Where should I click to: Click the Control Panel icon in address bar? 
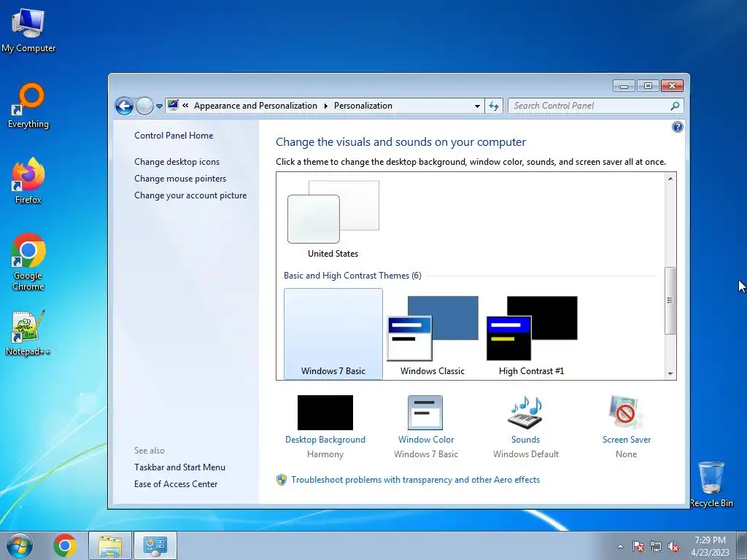tap(173, 105)
